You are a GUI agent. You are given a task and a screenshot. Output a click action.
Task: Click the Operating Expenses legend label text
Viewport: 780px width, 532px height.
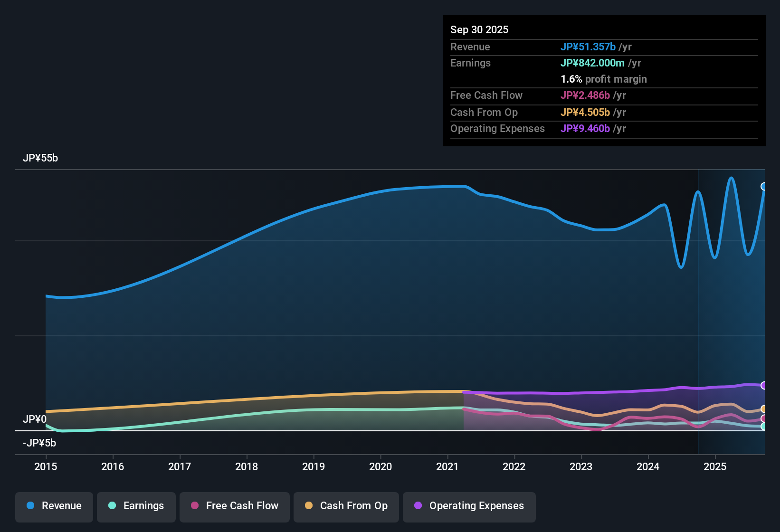475,506
